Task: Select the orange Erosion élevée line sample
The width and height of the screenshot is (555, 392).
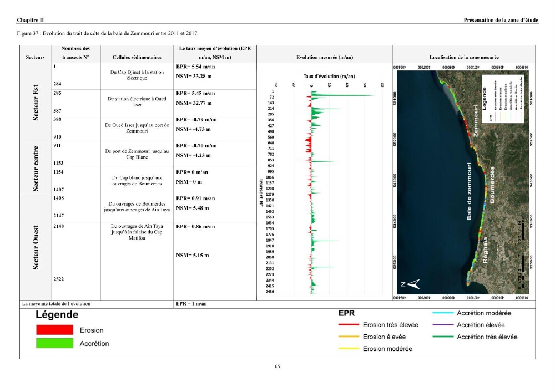Action: click(349, 337)
